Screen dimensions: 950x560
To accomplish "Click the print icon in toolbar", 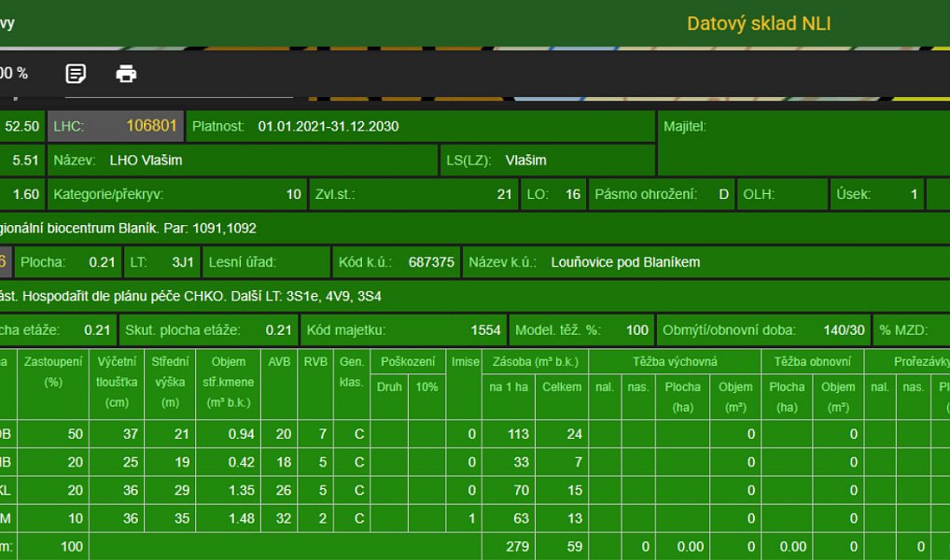I will click(x=126, y=74).
